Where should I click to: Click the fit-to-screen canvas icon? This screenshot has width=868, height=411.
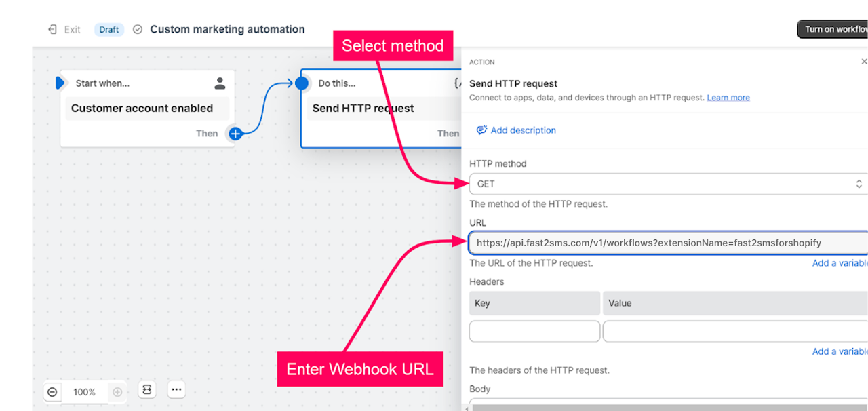point(147,389)
